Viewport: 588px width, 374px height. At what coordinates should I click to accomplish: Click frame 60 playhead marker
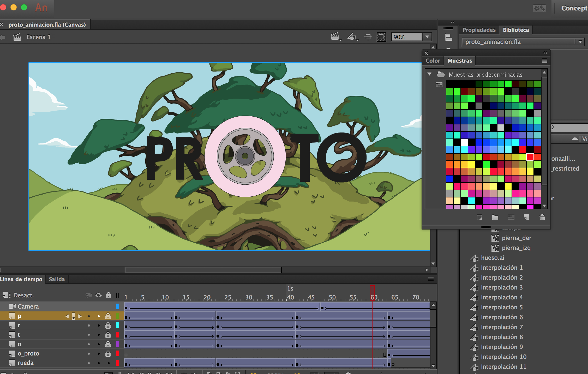pyautogui.click(x=372, y=293)
